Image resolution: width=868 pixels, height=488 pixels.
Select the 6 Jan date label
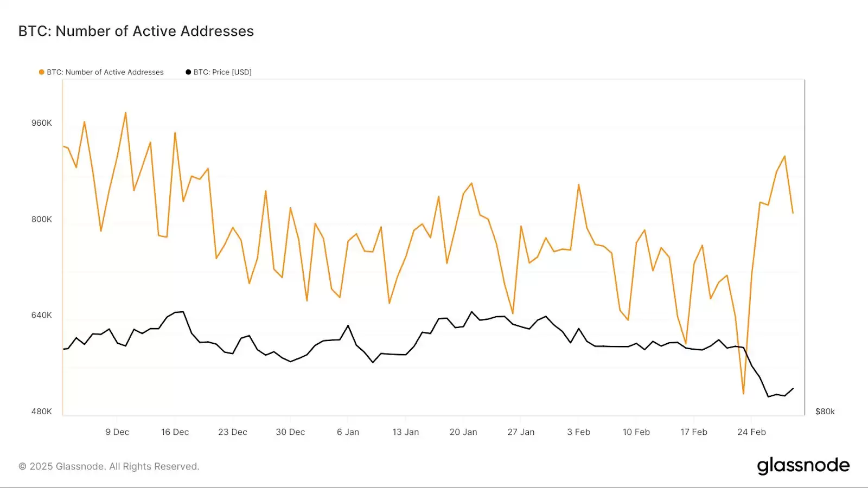coord(348,432)
